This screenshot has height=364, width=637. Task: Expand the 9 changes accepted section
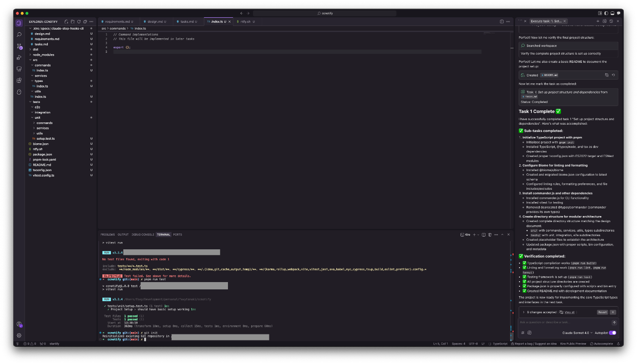coord(523,312)
